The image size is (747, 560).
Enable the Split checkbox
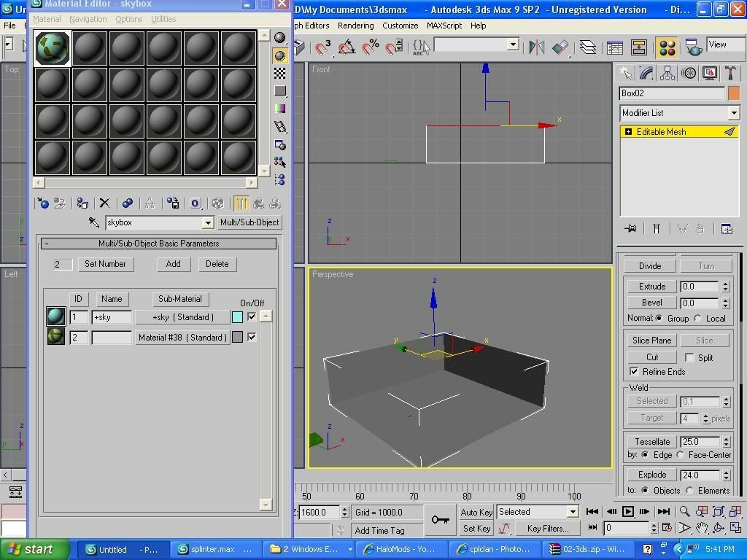coord(689,357)
